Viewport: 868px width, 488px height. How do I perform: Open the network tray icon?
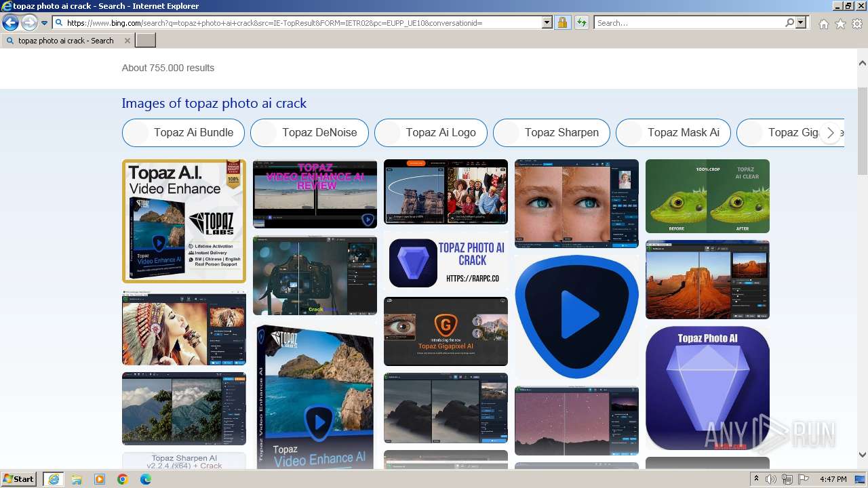(x=787, y=479)
